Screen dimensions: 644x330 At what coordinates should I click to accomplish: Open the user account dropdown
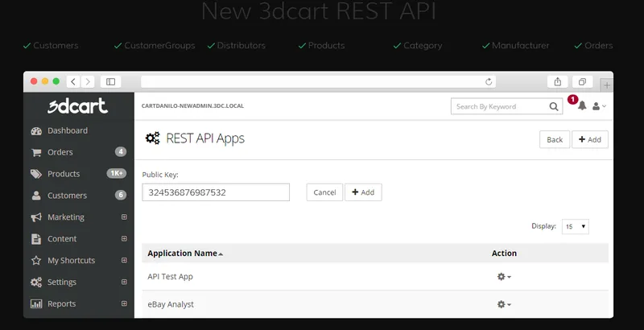(x=599, y=106)
